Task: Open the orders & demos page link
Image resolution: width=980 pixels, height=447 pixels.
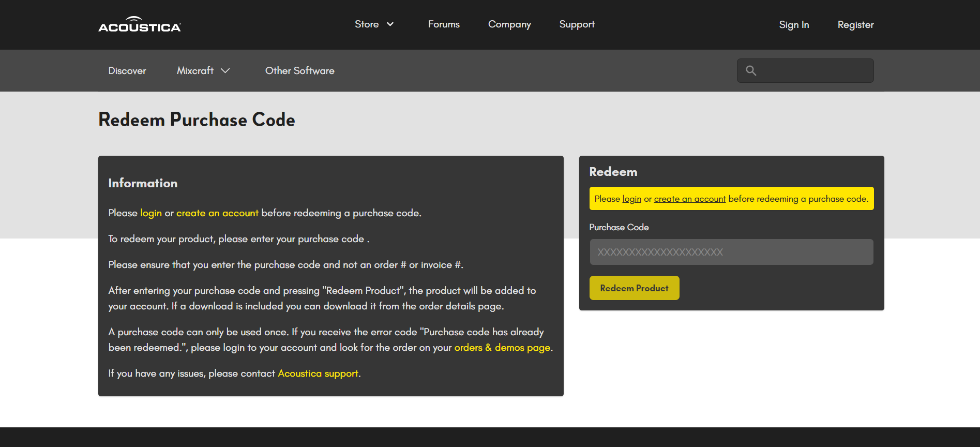Action: click(502, 348)
